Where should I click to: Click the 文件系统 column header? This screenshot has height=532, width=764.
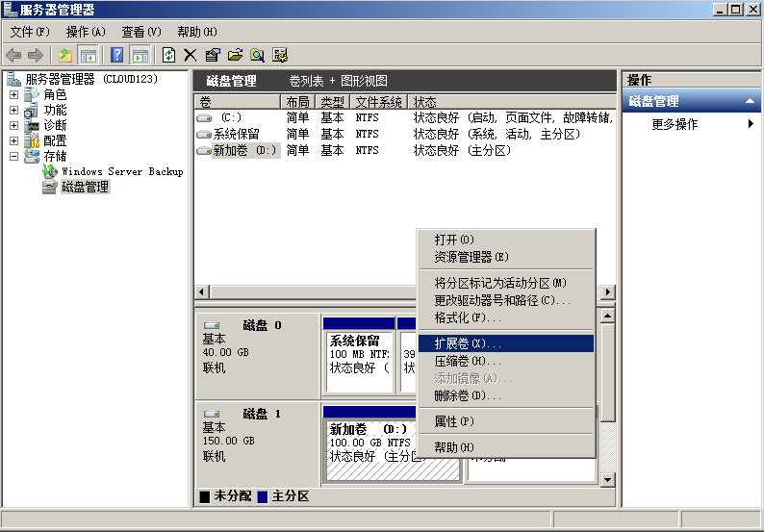click(x=378, y=102)
